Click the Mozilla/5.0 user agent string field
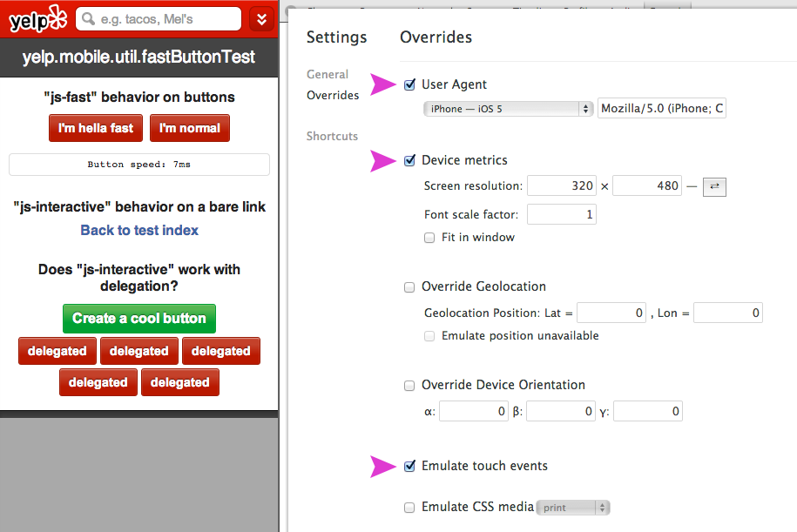Image resolution: width=797 pixels, height=532 pixels. tap(662, 108)
